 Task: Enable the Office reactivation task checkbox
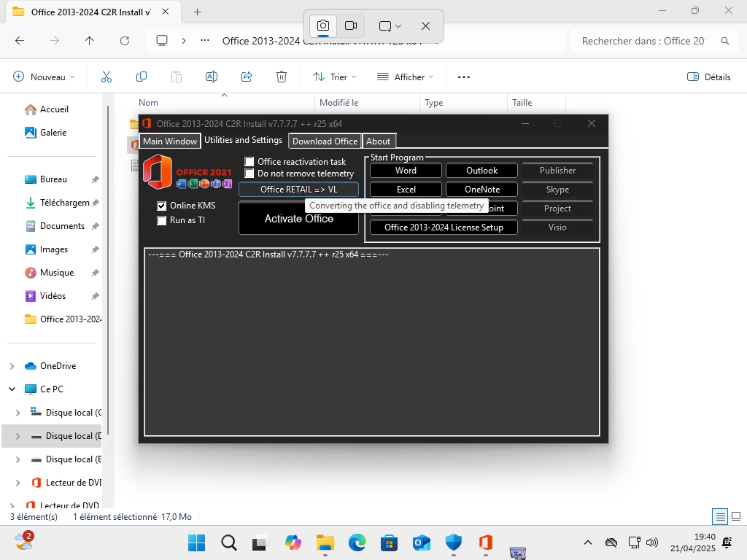click(249, 162)
